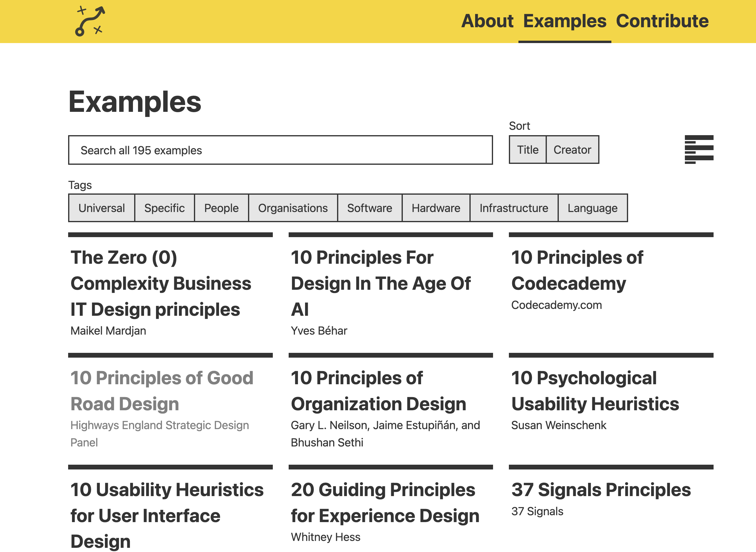The image size is (756, 552).
Task: Select the Software tag
Action: 370,208
